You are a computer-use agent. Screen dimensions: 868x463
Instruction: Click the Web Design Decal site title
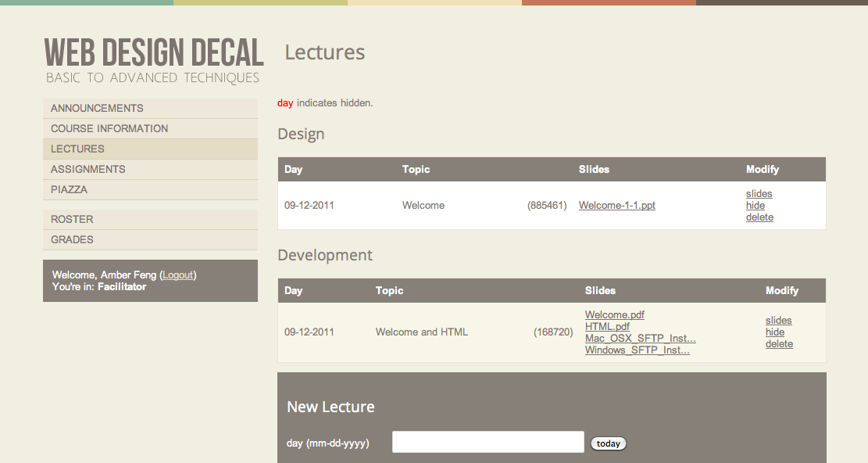pyautogui.click(x=154, y=52)
